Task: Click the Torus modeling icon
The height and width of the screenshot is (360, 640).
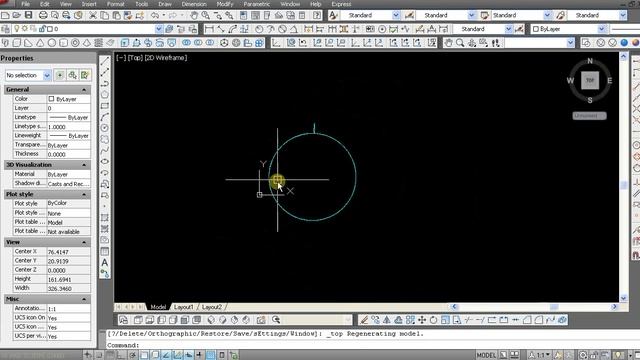Action: (75, 43)
